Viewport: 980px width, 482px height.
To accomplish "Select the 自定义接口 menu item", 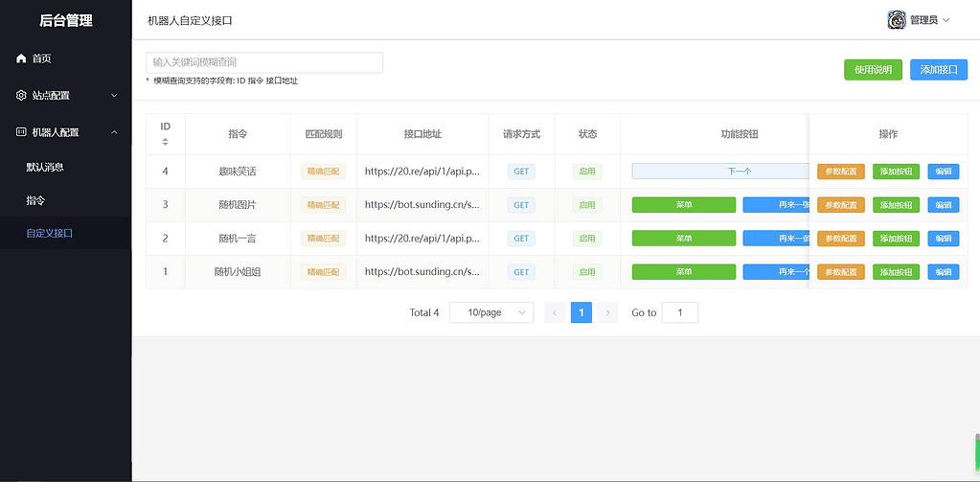I will coord(66,233).
